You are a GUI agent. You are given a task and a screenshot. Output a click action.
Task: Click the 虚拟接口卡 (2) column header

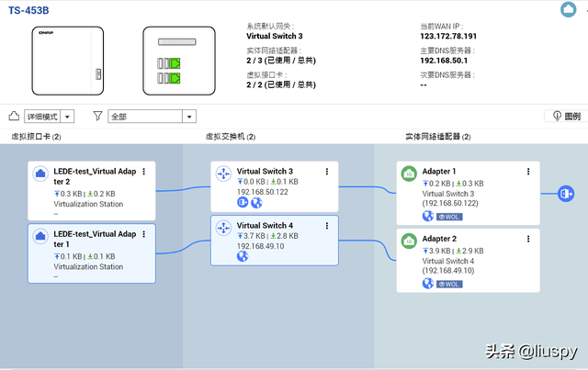36,137
